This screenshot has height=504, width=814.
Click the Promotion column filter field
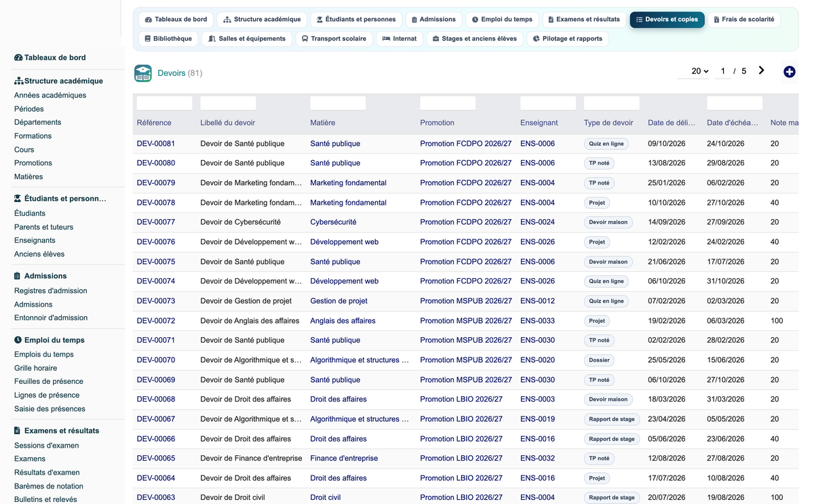pyautogui.click(x=448, y=103)
